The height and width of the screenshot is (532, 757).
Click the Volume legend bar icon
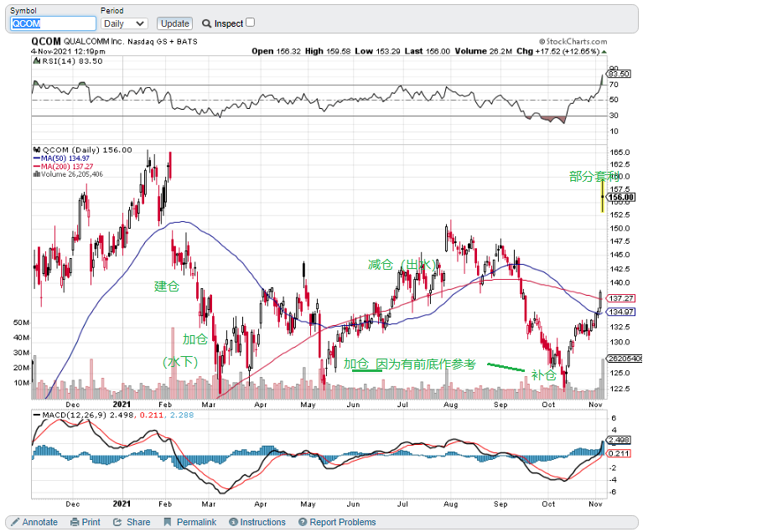coord(36,174)
